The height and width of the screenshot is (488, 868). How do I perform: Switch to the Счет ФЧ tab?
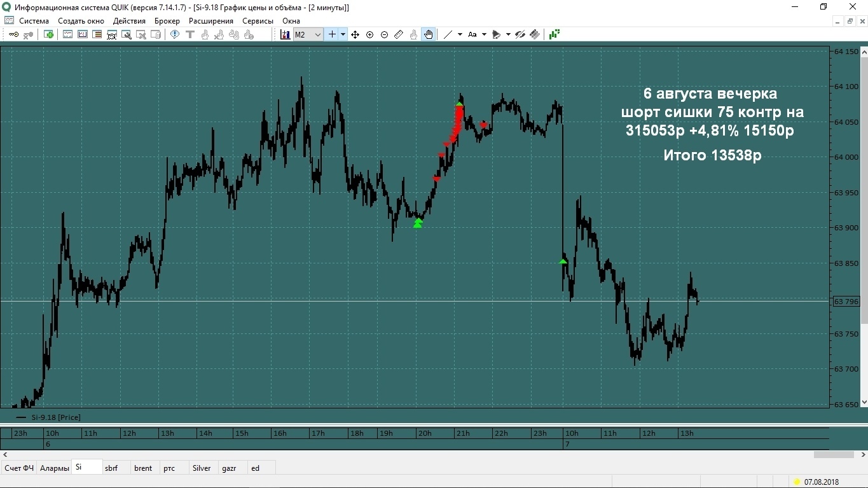19,468
